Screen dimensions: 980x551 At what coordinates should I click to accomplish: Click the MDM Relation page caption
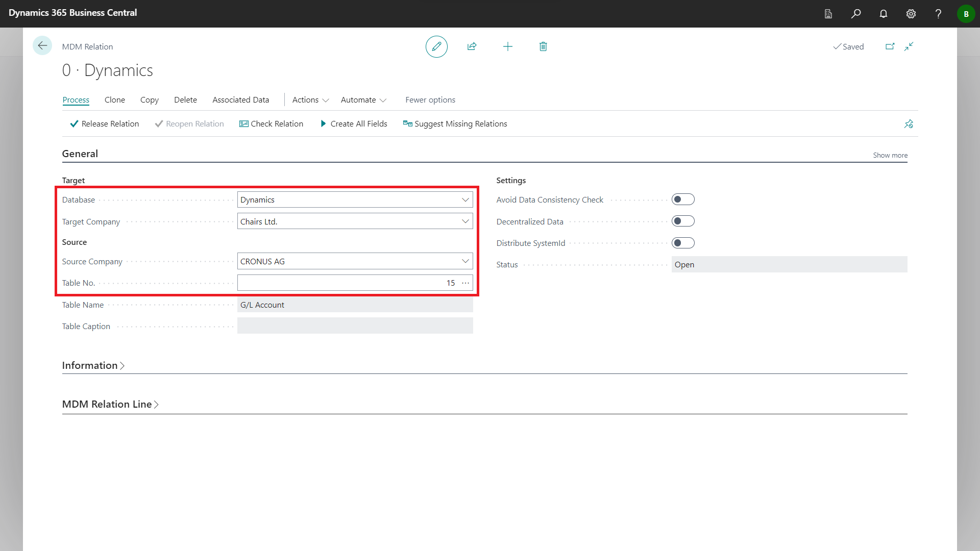point(87,46)
